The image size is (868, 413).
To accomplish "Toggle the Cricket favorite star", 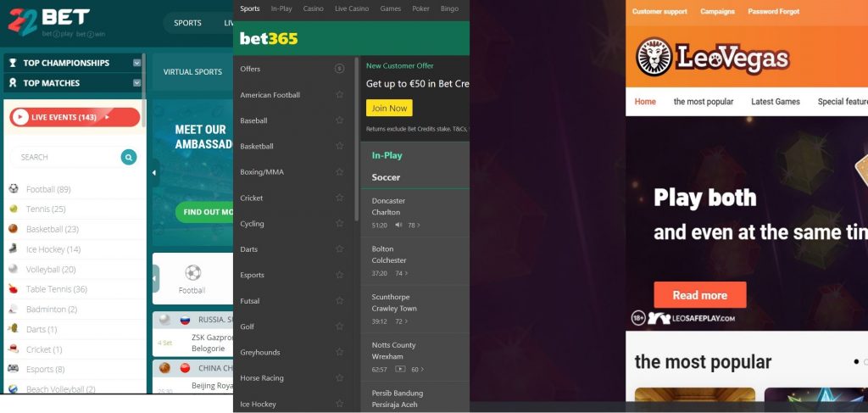I will tap(339, 198).
